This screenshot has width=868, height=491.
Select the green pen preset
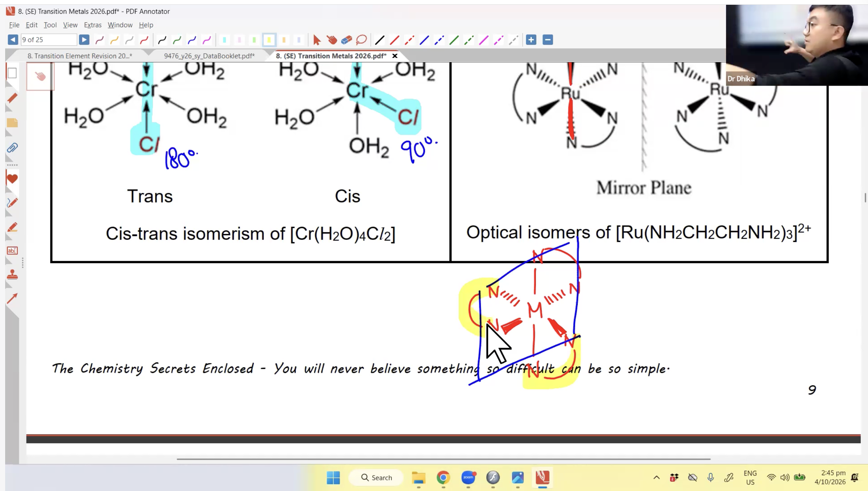pyautogui.click(x=177, y=40)
